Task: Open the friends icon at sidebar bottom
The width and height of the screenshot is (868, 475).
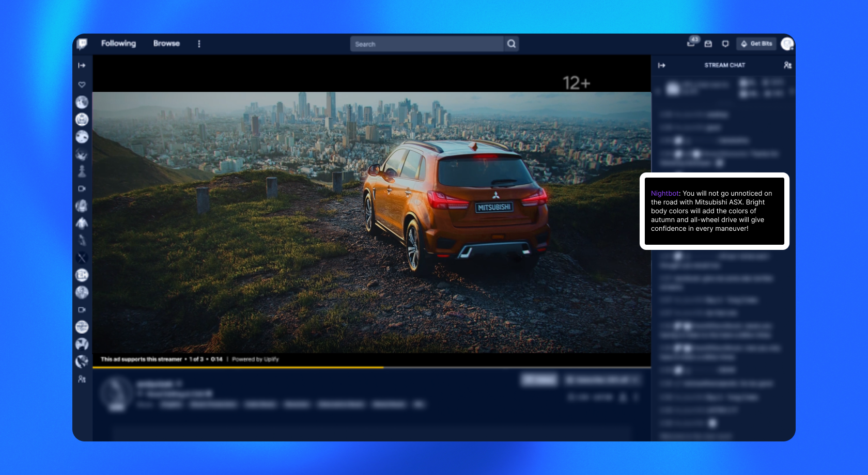Action: point(82,379)
